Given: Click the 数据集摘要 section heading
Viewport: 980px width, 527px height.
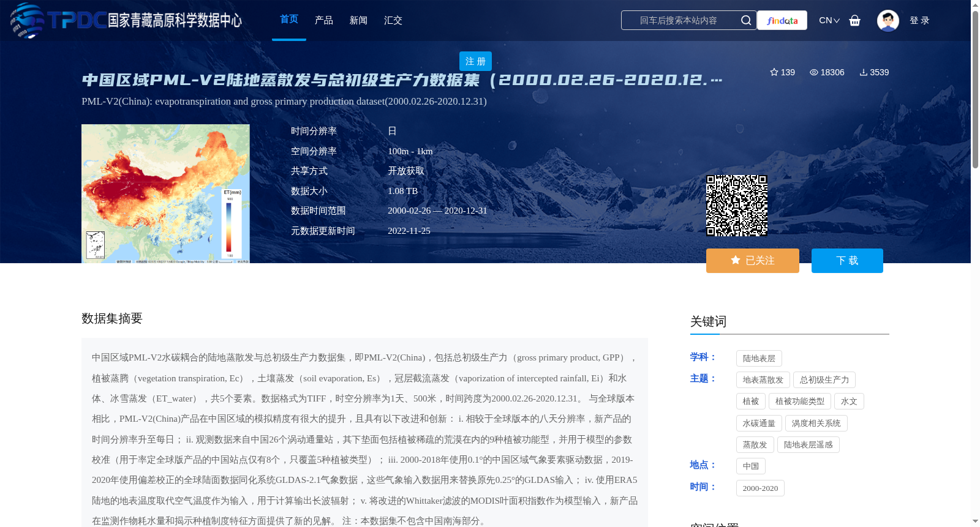Looking at the screenshot, I should point(112,318).
